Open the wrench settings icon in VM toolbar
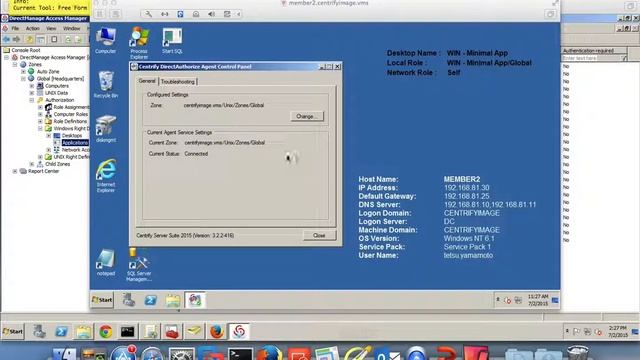640x360 pixels. point(149,14)
